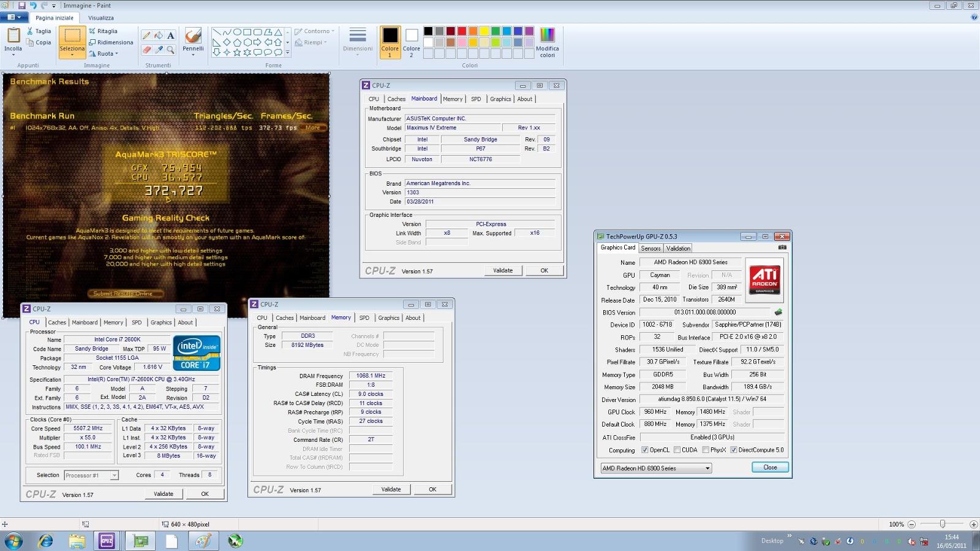980x551 pixels.
Task: Click OK in CPU-Z Memory window
Action: pyautogui.click(x=432, y=489)
